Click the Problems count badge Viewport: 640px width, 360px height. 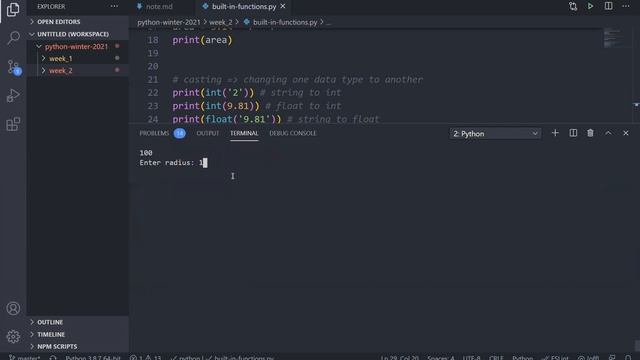(180, 133)
